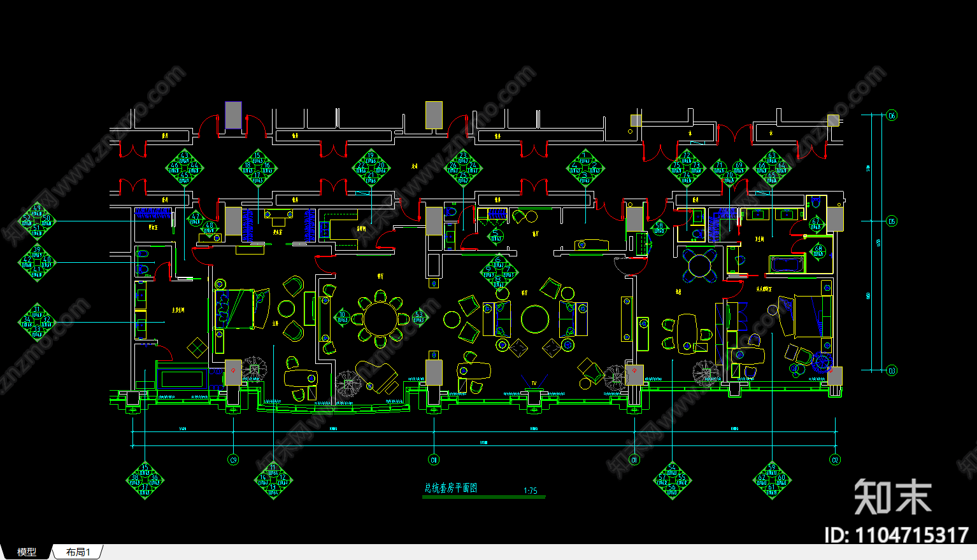Screen dimensions: 977x560
Task: Select the D6 grid axis bubble
Action: [892, 115]
